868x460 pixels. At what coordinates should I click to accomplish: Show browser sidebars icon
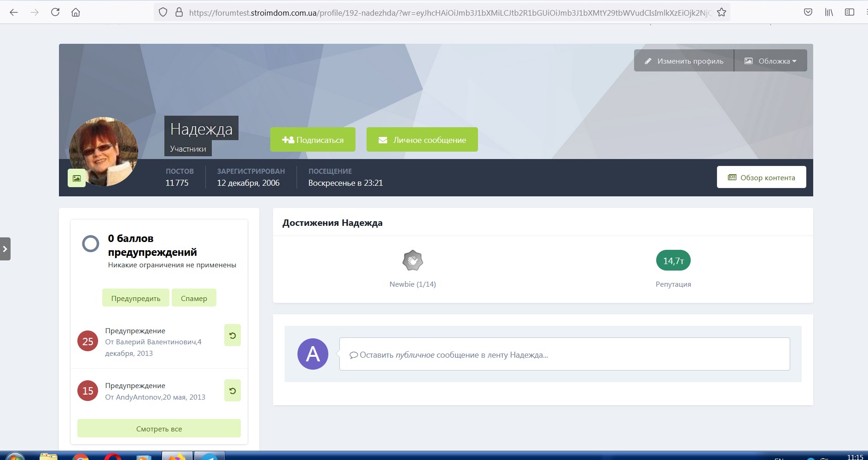(850, 12)
